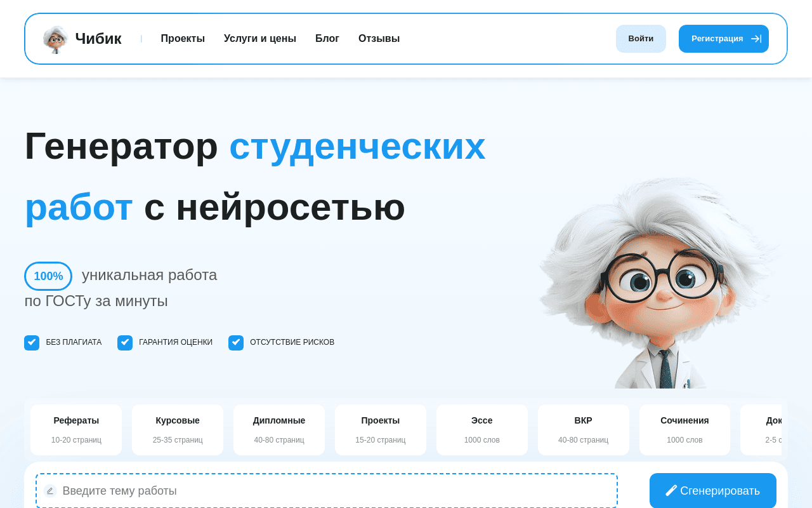Toggle the ГАРАНТИЯ ОЦЕНКИ checkmark
Image resolution: width=812 pixels, height=508 pixels.
point(125,343)
